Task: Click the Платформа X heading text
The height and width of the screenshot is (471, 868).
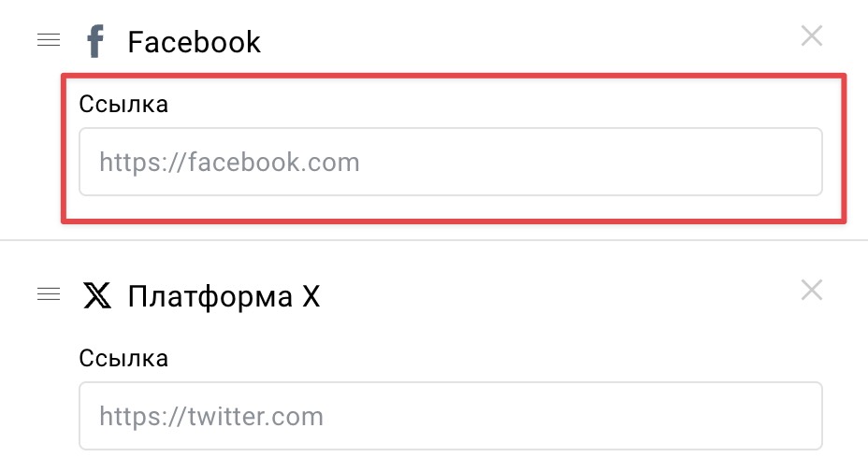Action: [x=224, y=297]
